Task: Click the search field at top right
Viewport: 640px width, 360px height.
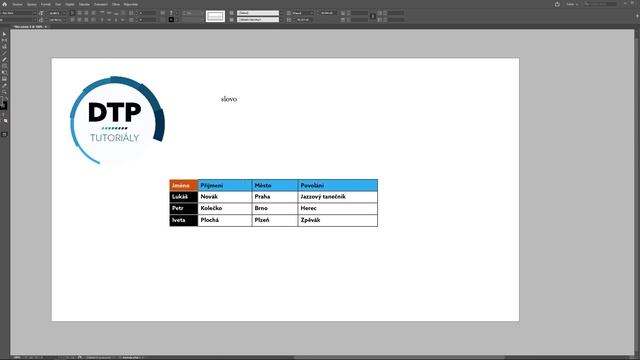Action: click(600, 4)
